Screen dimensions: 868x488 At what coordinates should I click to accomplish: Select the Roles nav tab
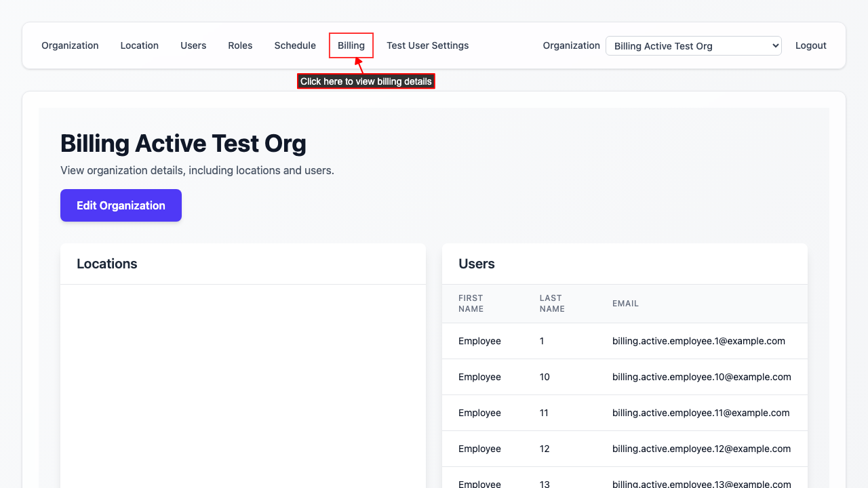coord(240,45)
